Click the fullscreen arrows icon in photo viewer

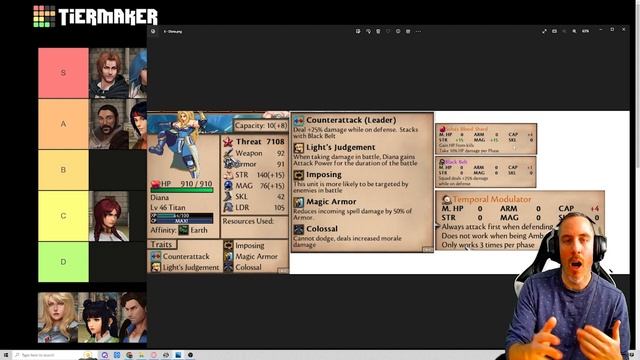click(x=544, y=31)
